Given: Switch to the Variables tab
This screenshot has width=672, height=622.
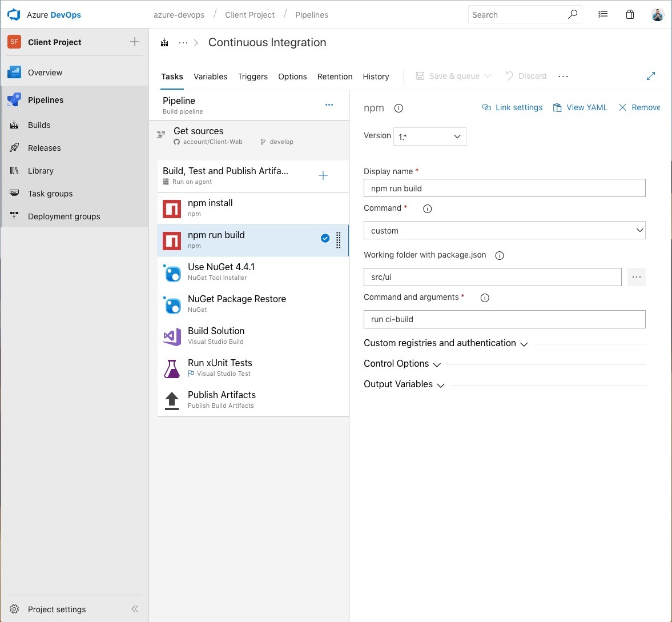Looking at the screenshot, I should [x=210, y=77].
